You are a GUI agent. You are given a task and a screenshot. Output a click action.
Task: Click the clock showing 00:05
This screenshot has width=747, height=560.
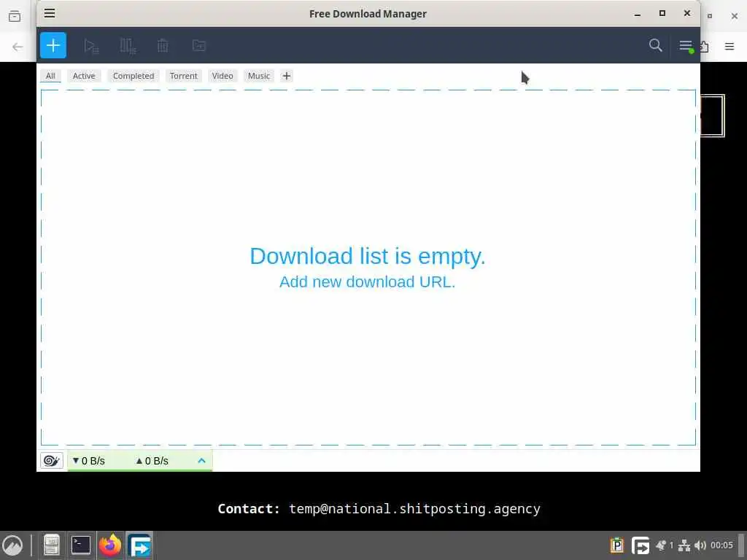tap(721, 545)
